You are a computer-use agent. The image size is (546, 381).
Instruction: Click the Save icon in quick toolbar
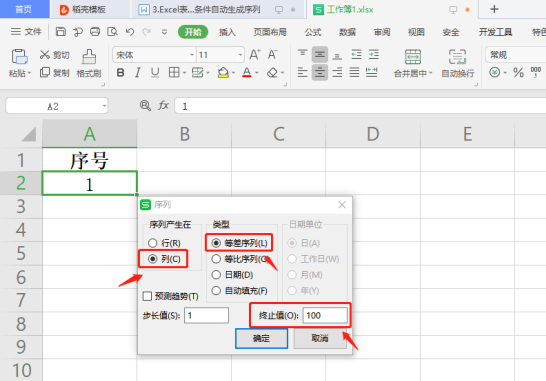(61, 32)
